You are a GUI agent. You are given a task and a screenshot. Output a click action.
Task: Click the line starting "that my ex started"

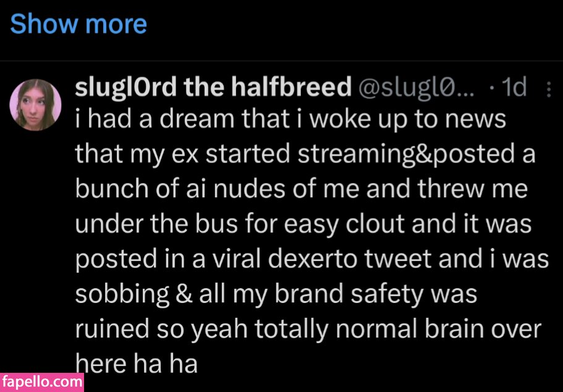click(305, 154)
